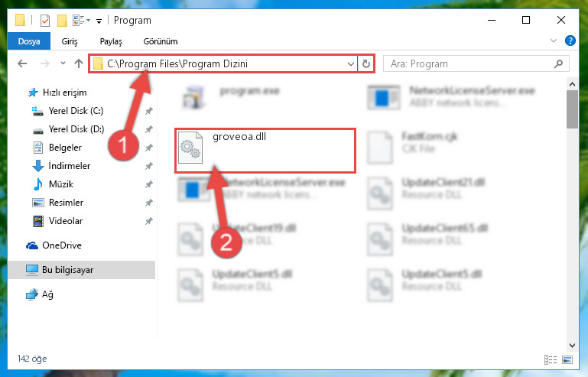Open Help with the blue question mark

tap(570, 41)
